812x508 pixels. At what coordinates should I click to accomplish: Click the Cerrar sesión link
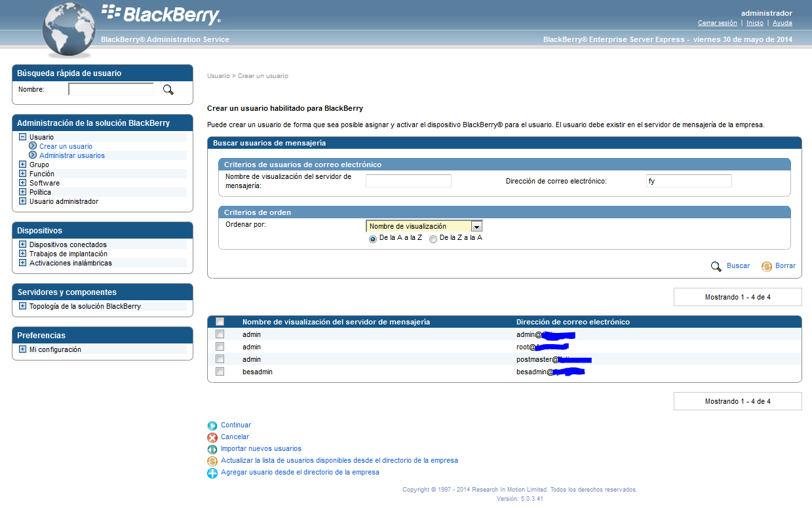tap(717, 23)
